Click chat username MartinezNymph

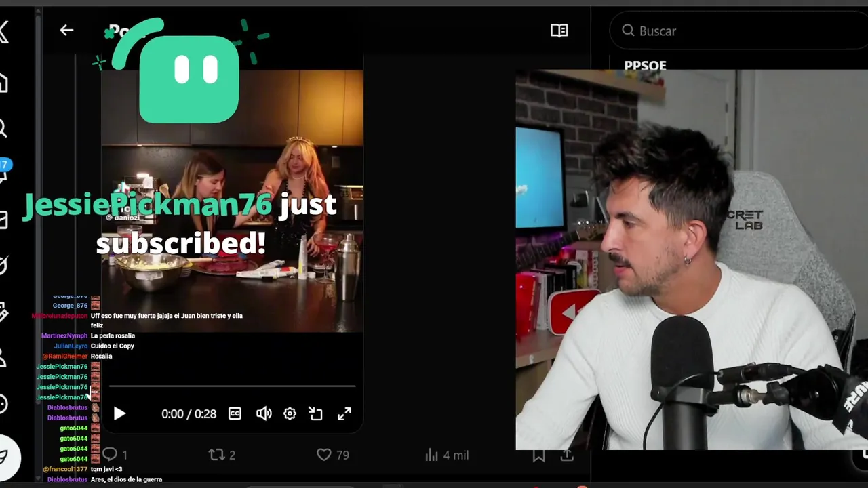click(64, 335)
